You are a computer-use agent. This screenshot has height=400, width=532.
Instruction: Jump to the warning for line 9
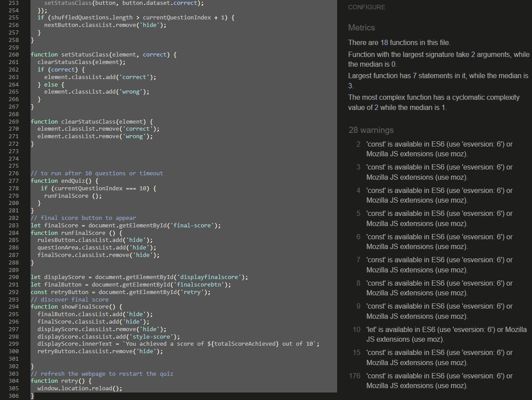coord(439,311)
